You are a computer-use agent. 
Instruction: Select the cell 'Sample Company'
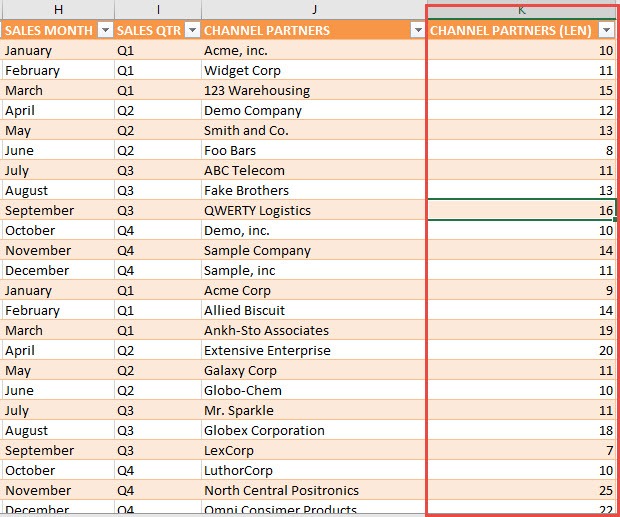[x=314, y=250]
